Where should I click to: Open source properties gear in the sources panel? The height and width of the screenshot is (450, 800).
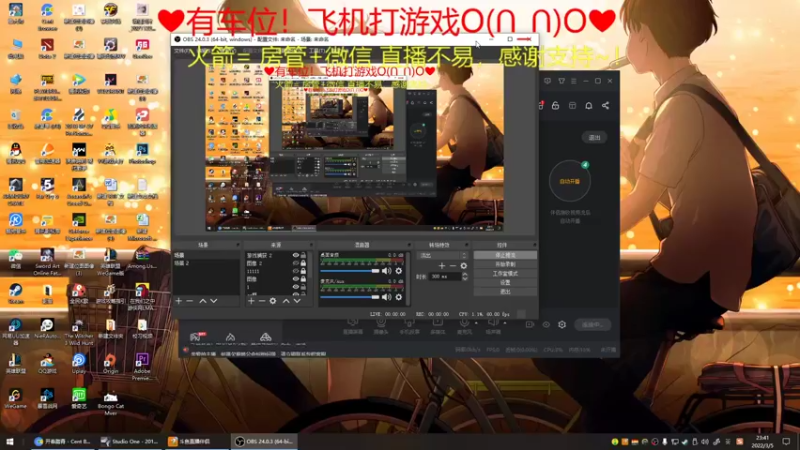click(273, 301)
